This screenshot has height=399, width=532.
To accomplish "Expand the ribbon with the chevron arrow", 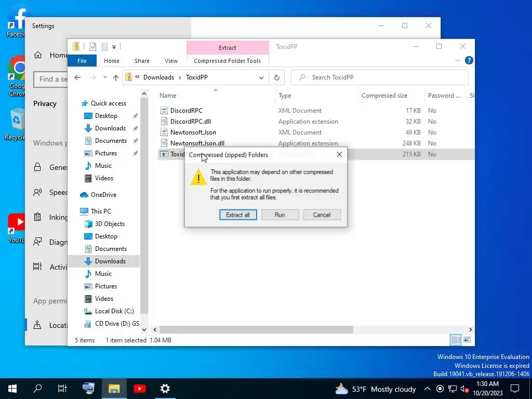I will [457, 60].
